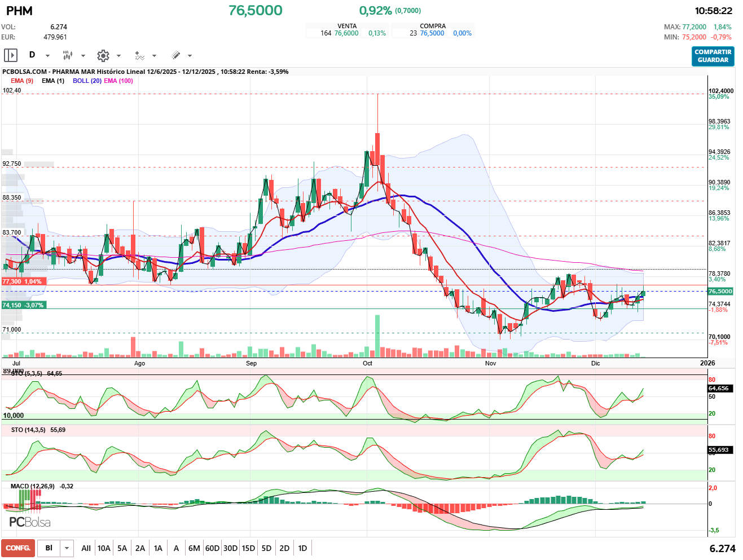Toggle the EMA (100) indicator label
743x560 pixels.
coord(118,81)
